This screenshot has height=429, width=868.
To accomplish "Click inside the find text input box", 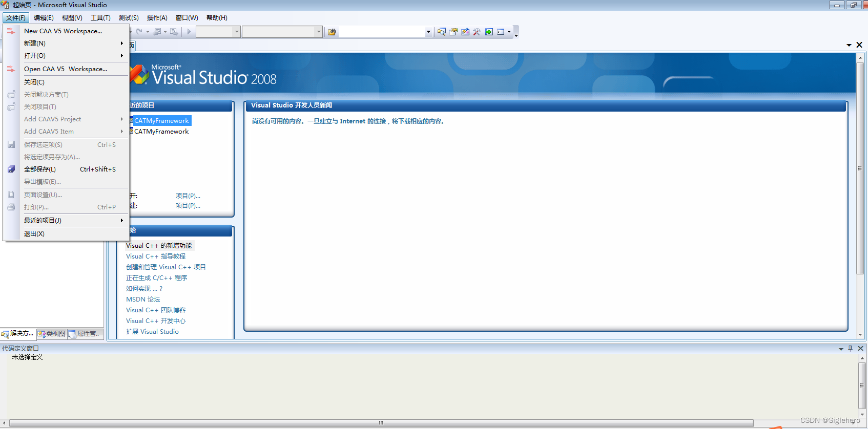I will (x=382, y=32).
